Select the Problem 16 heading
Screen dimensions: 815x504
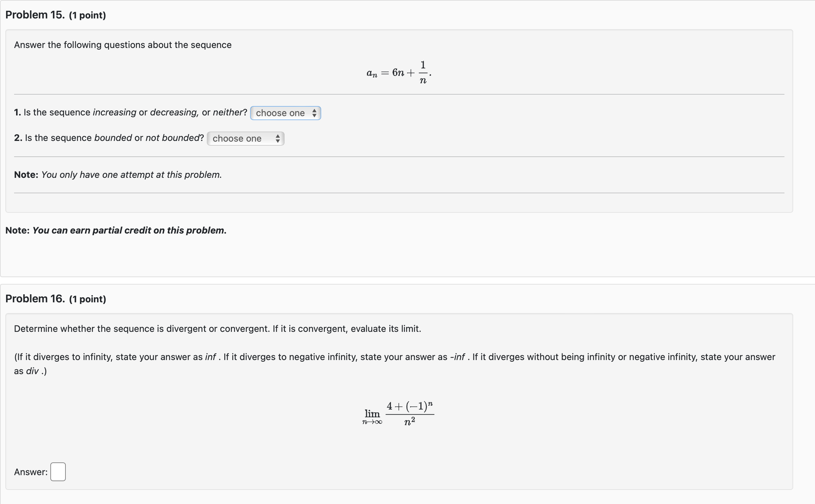tap(35, 298)
